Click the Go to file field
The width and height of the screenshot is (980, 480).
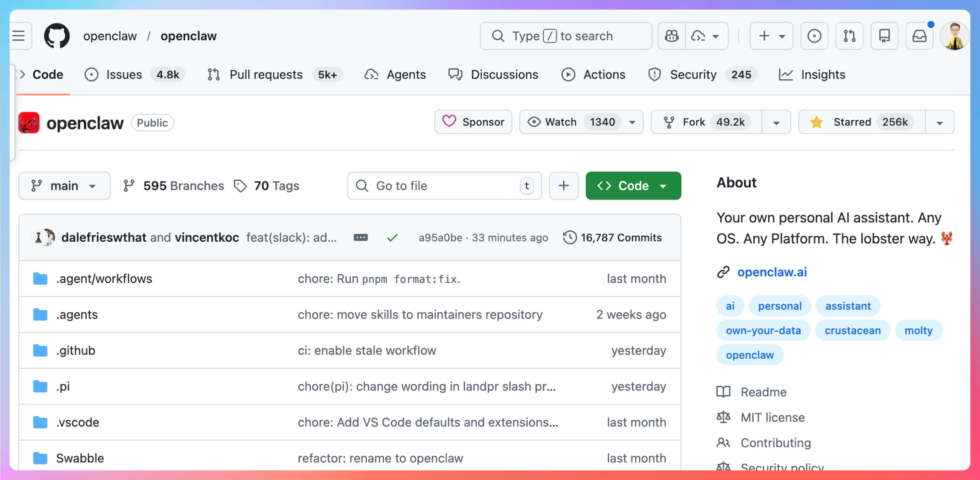click(444, 186)
